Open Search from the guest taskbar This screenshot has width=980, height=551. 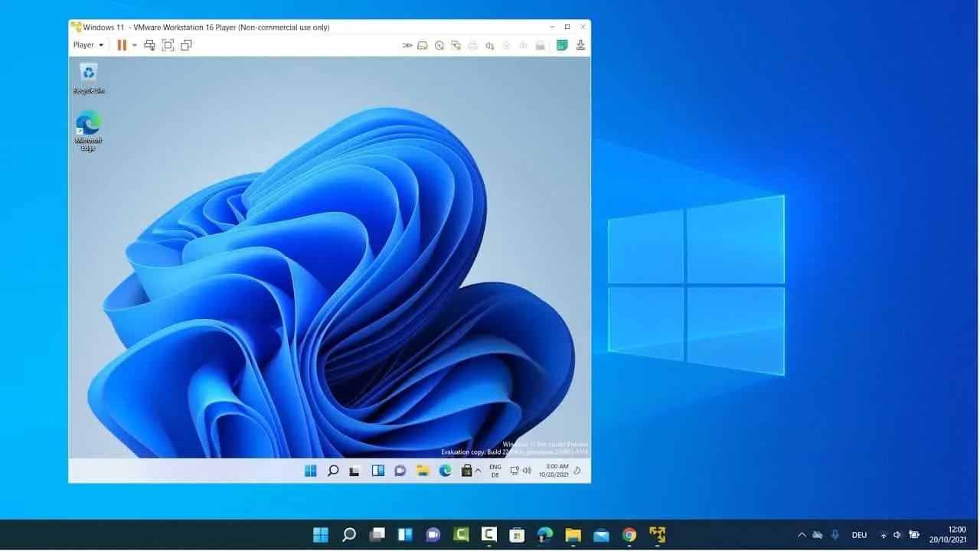333,471
